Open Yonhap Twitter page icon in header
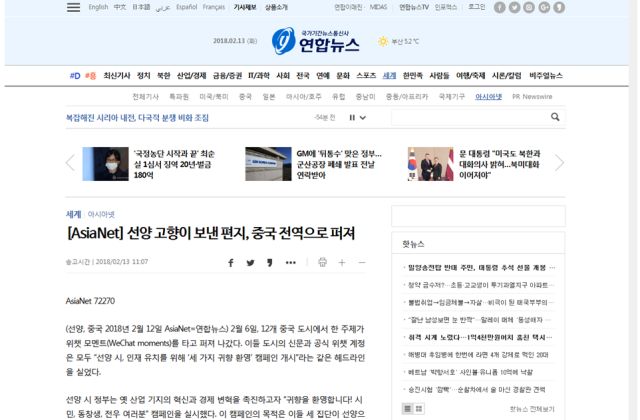The width and height of the screenshot is (640, 420). pos(514,7)
